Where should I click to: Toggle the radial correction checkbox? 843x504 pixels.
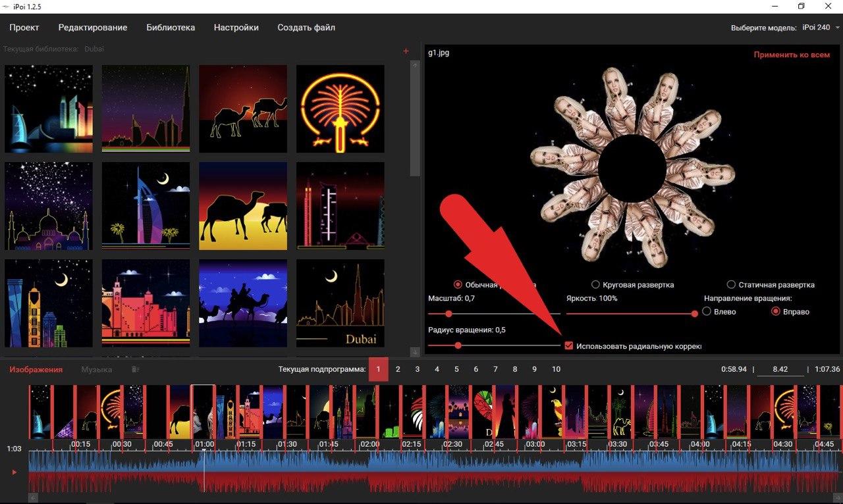click(569, 346)
